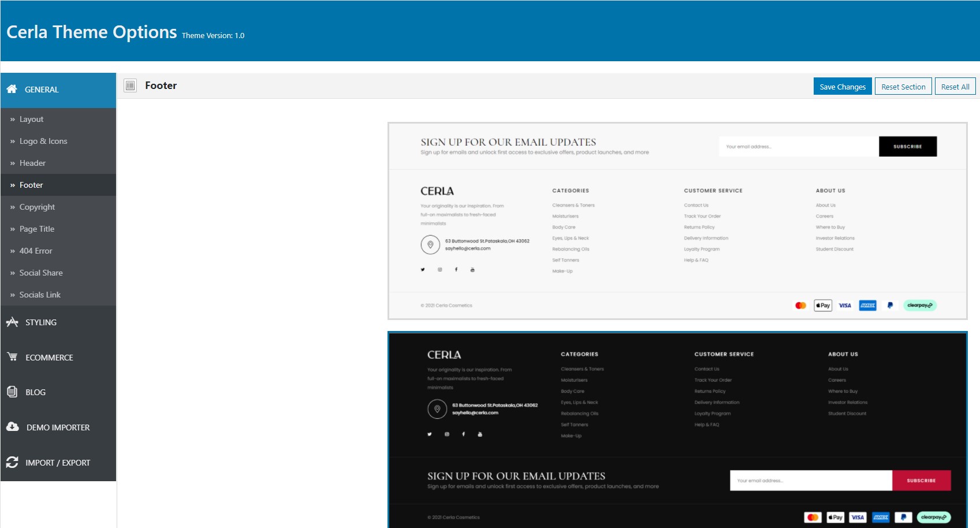Click the Reset All button

tap(955, 87)
